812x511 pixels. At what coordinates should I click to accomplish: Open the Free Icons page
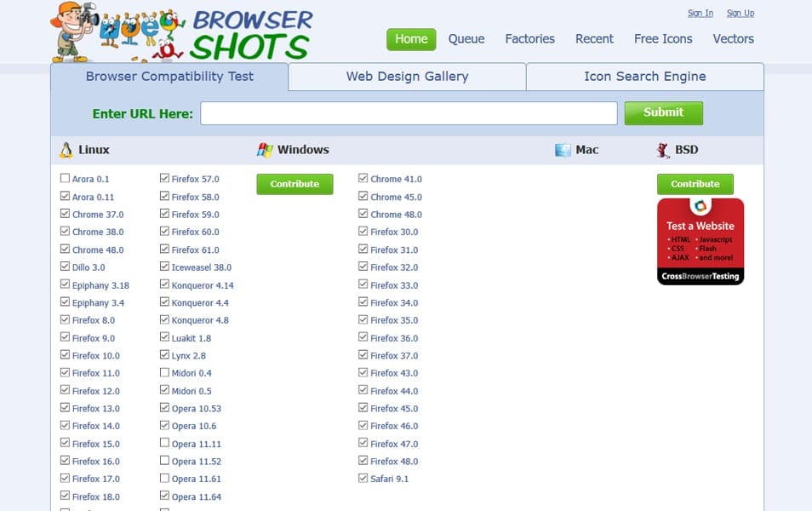coord(663,39)
